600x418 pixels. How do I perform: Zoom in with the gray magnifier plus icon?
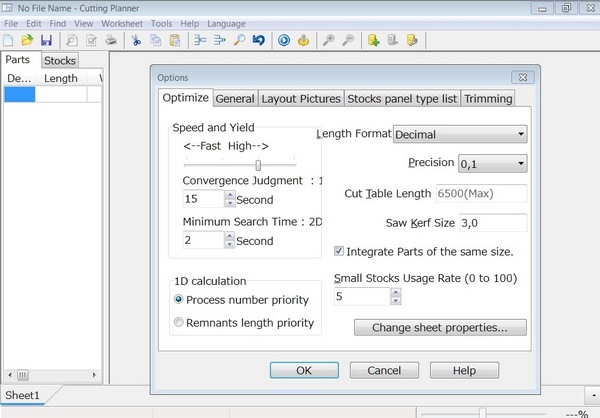pyautogui.click(x=329, y=40)
